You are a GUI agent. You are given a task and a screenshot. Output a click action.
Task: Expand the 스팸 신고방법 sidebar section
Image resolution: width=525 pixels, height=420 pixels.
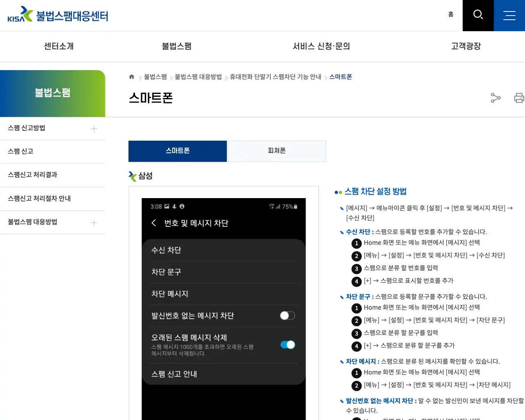click(x=94, y=128)
